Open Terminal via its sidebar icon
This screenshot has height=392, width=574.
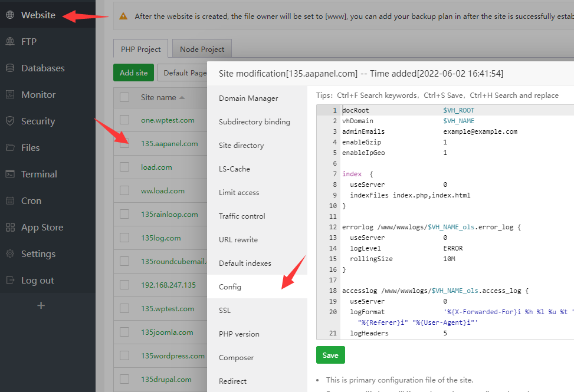point(10,174)
